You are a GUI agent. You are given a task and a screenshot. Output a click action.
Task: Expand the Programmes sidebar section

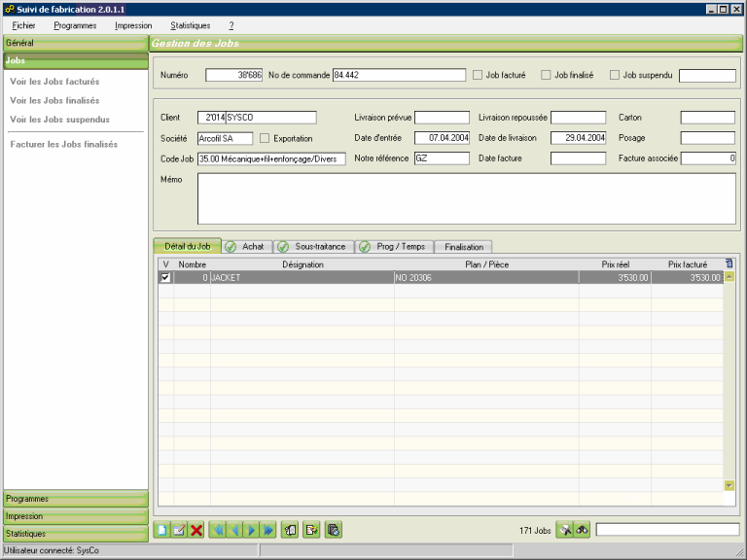(x=76, y=499)
